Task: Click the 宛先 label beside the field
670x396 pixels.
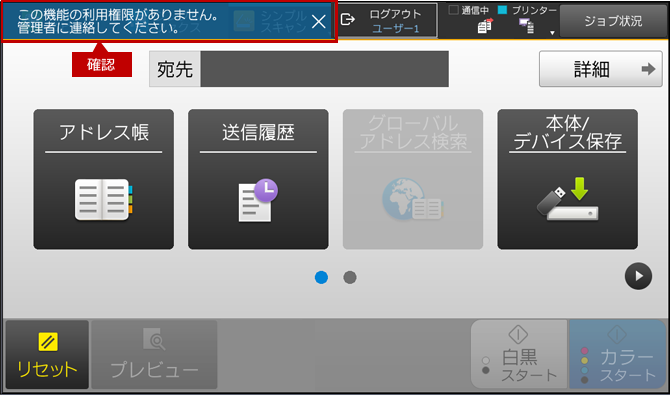Action: point(175,69)
